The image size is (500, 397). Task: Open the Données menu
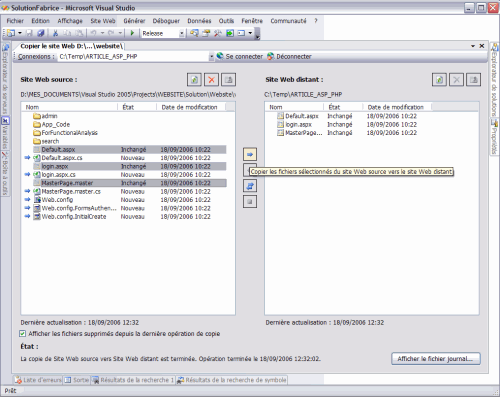199,21
